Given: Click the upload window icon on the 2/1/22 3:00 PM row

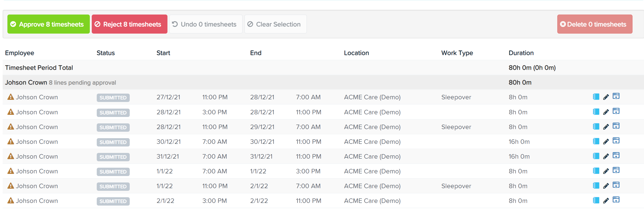Looking at the screenshot, I should pyautogui.click(x=616, y=200).
